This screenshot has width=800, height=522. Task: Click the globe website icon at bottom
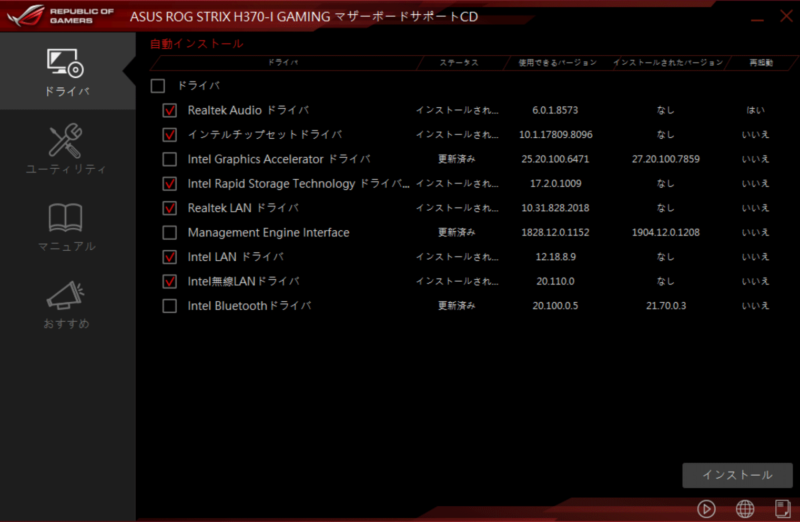[x=745, y=509]
